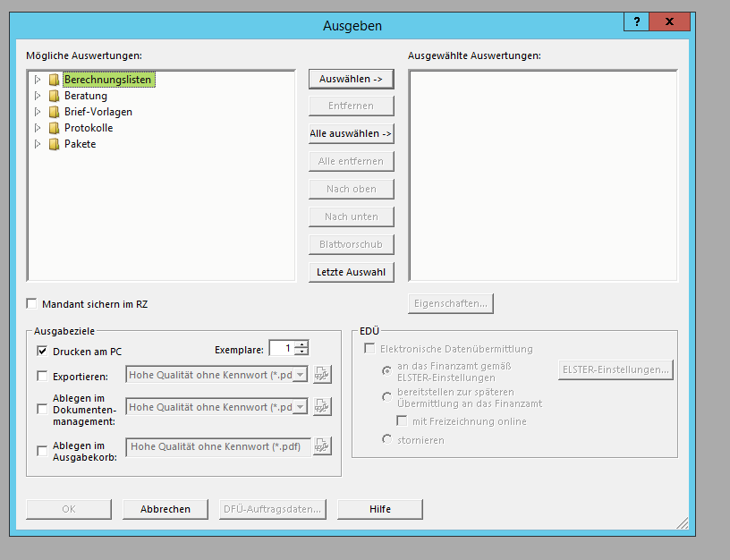The width and height of the screenshot is (730, 560).
Task: Click the Entfernen button
Action: (351, 106)
